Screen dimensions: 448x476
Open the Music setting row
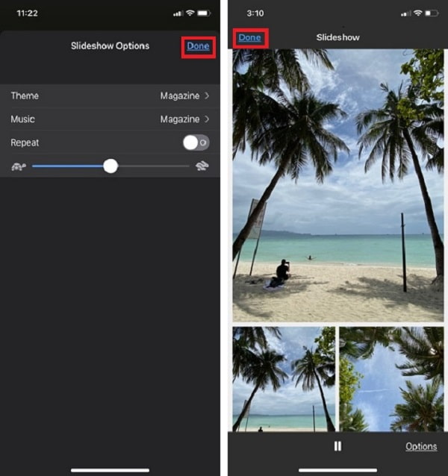110,119
